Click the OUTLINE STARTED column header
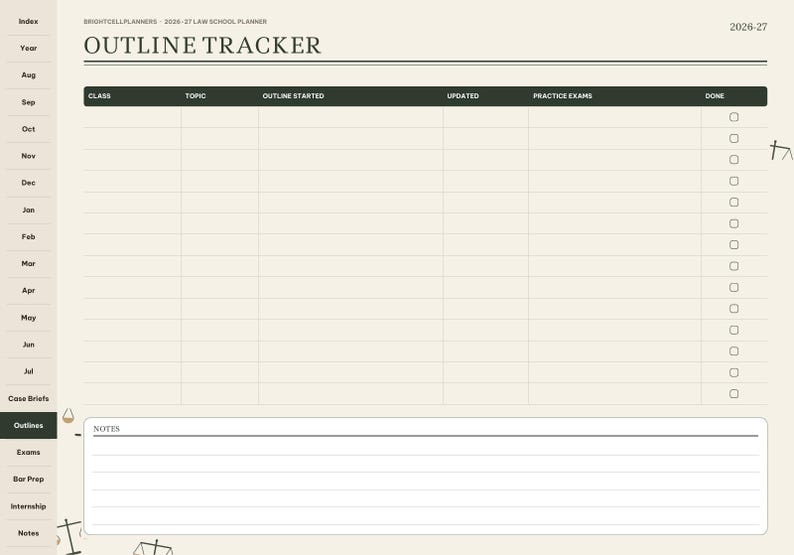 click(x=293, y=96)
